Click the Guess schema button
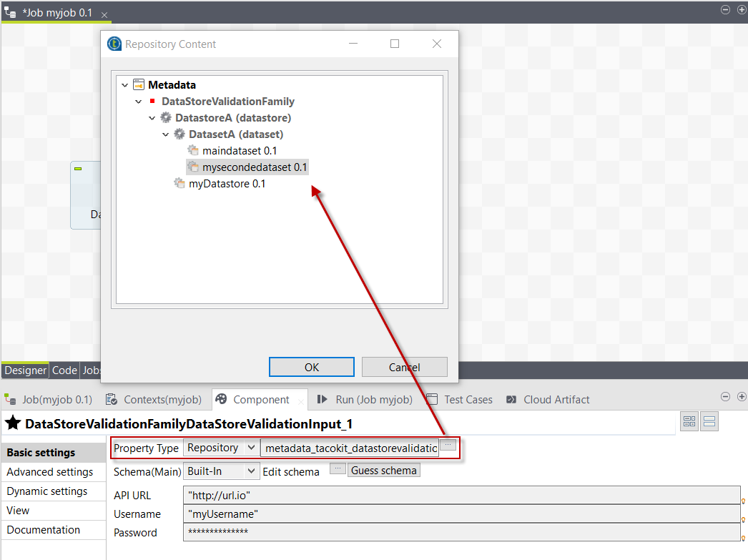This screenshot has height=560, width=748. tap(383, 471)
